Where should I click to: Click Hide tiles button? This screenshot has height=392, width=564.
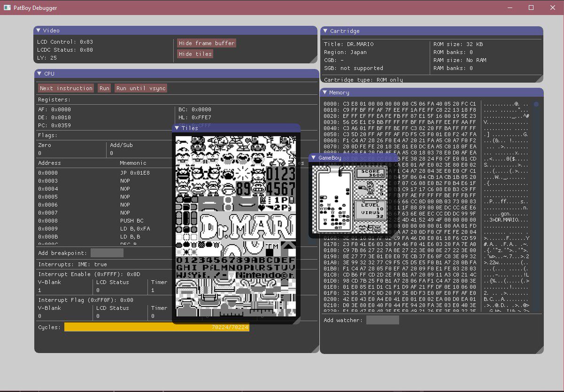(x=195, y=54)
